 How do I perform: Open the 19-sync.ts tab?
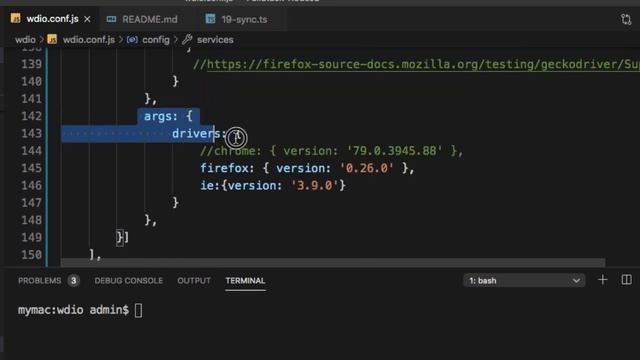[x=244, y=19]
